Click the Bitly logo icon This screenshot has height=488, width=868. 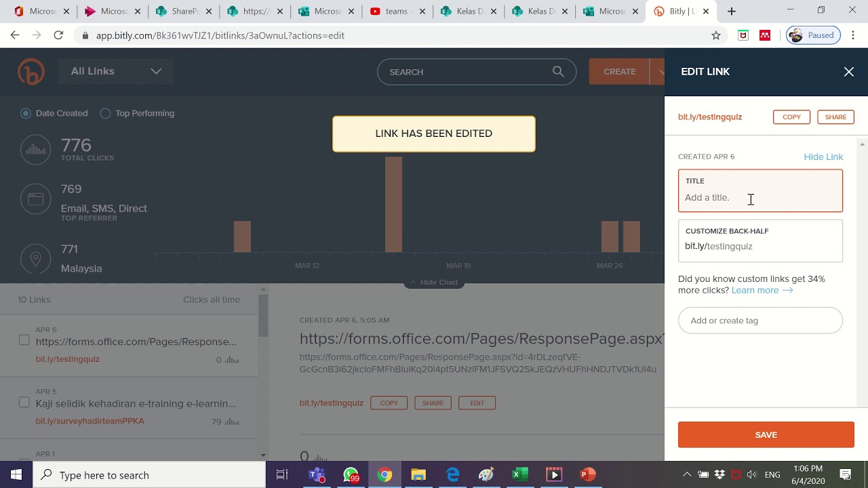coord(31,72)
